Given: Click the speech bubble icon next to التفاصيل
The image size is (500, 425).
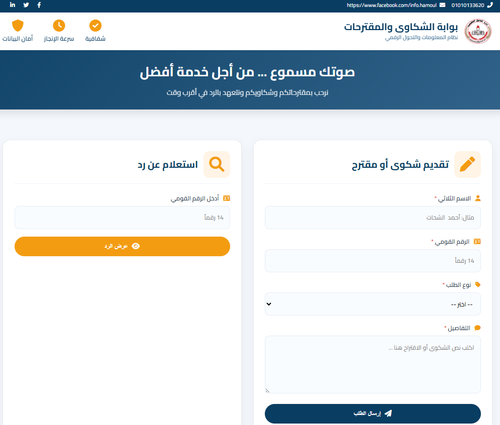Looking at the screenshot, I should (477, 328).
